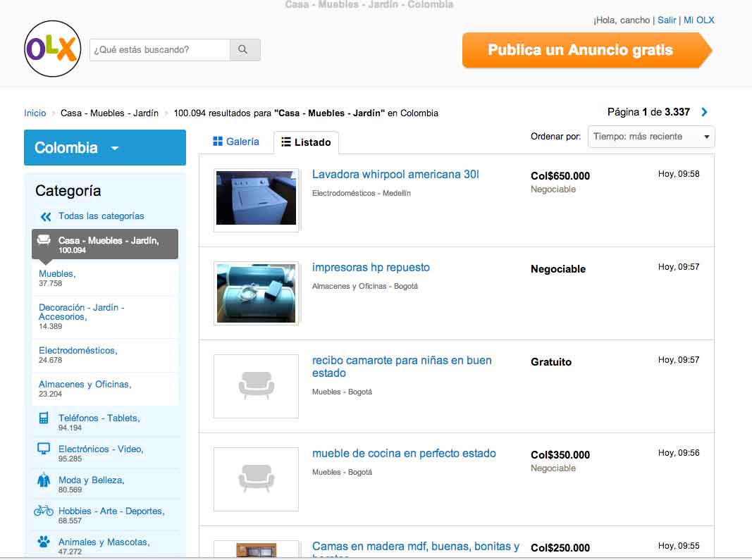Switch to the Listado tab
This screenshot has width=752, height=560.
(306, 142)
